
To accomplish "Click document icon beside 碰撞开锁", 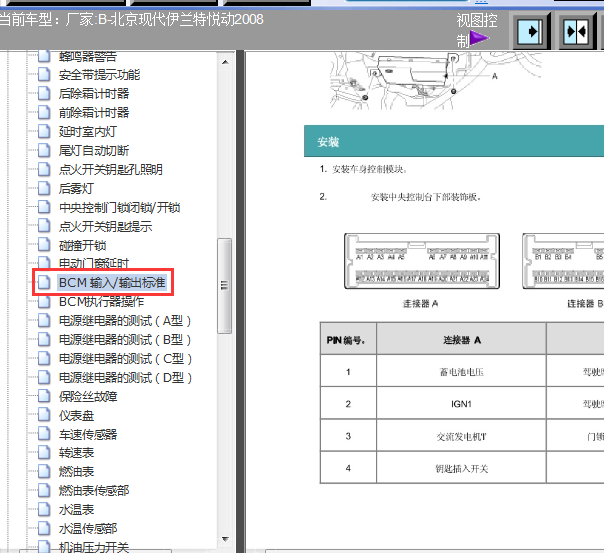I will (44, 245).
